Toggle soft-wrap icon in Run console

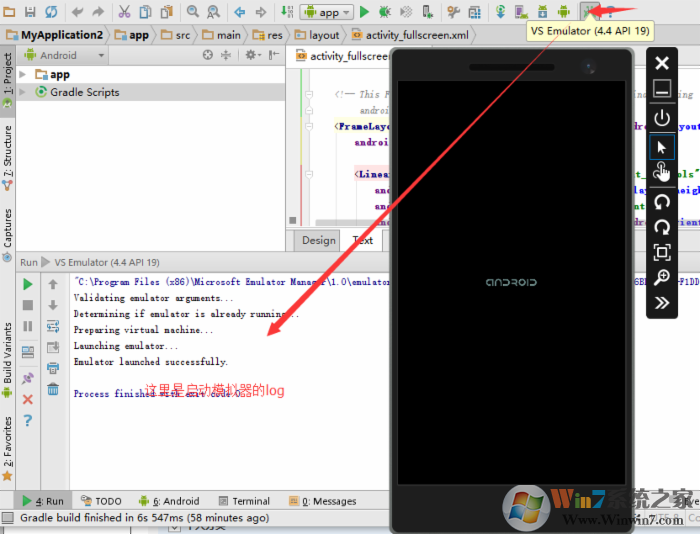pyautogui.click(x=53, y=326)
